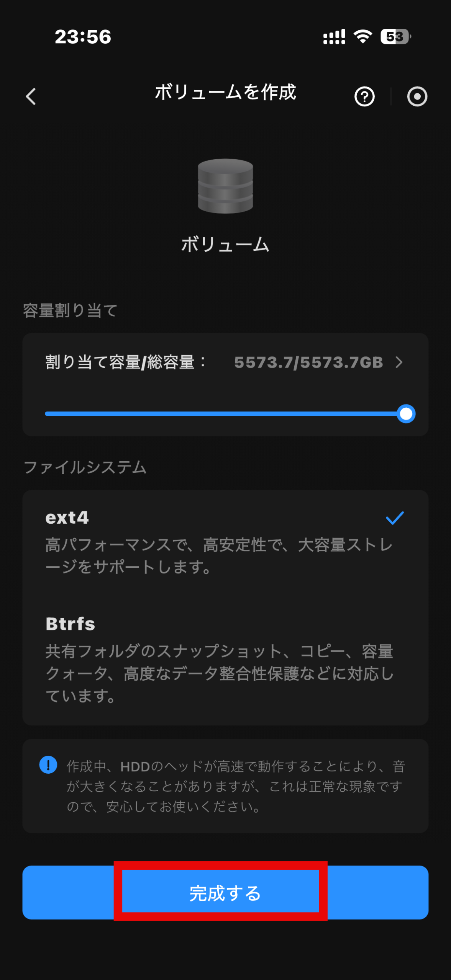
Task: Tap the back arrow icon
Action: click(31, 96)
